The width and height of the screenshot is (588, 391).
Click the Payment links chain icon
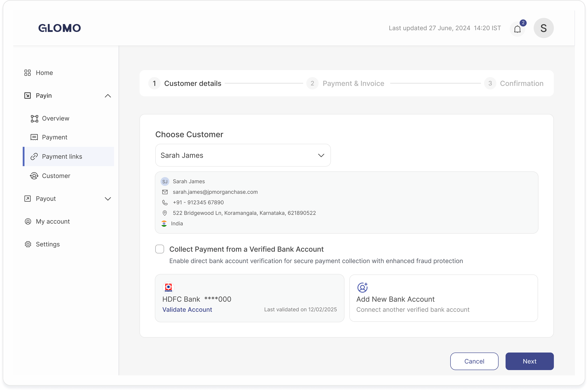tap(34, 157)
